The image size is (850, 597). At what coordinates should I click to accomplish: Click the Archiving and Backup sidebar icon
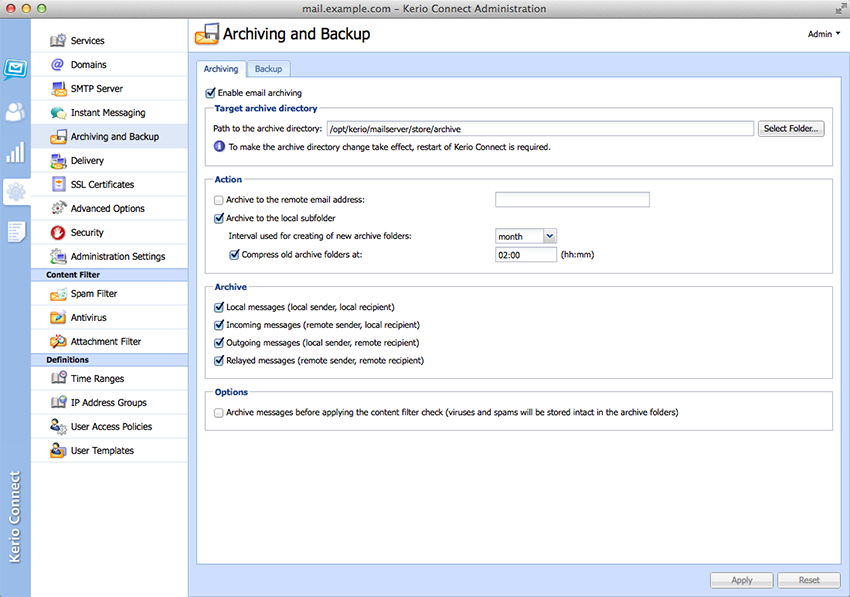point(58,137)
